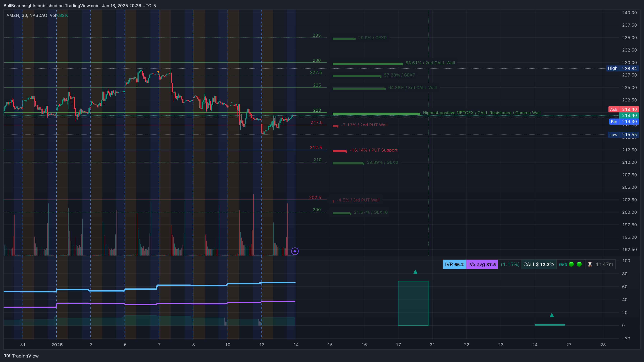Click the IVR 66.2 blue badge
This screenshot has height=362, width=644.
(x=454, y=264)
